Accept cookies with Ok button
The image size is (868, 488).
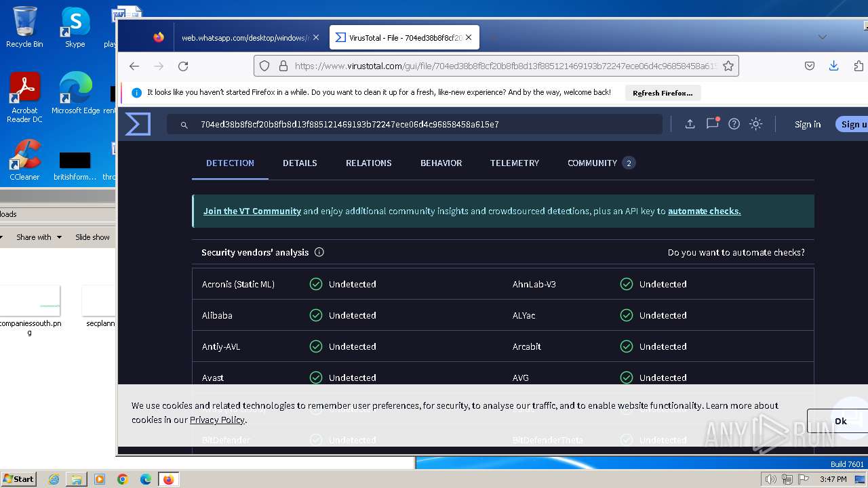tap(838, 421)
